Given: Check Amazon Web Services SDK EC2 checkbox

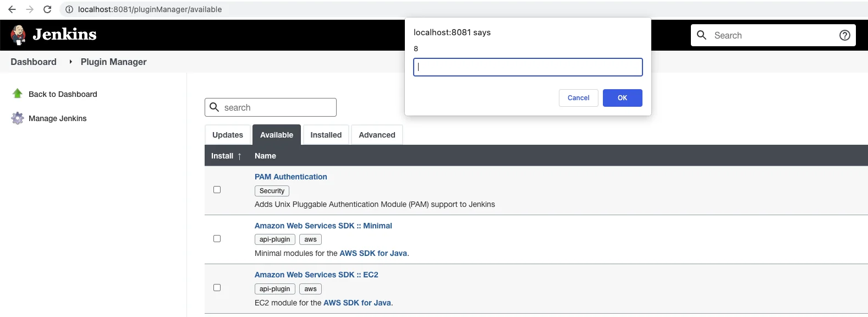Looking at the screenshot, I should coord(217,288).
